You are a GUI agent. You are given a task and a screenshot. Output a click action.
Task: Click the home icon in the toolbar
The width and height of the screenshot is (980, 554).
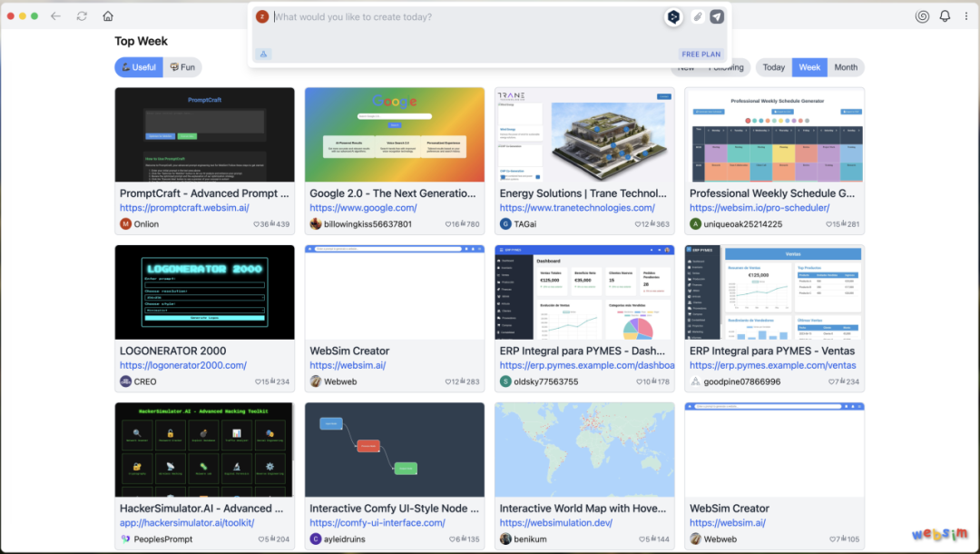[108, 16]
